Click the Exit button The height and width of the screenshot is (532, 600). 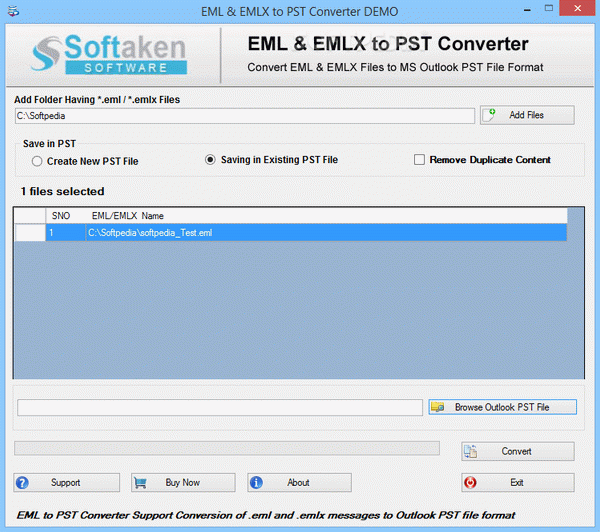point(518,483)
